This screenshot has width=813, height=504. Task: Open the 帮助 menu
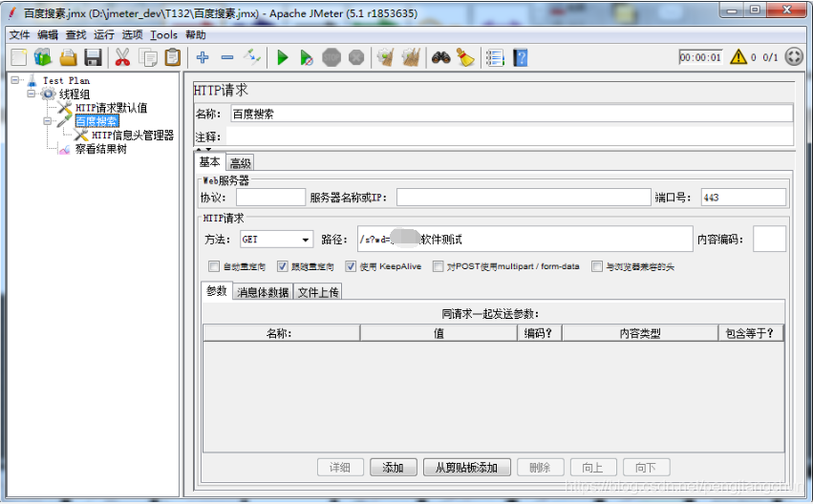[x=196, y=34]
